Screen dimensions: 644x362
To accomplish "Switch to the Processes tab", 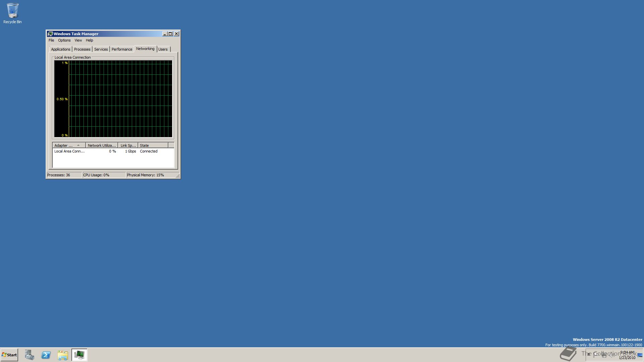I will point(82,49).
